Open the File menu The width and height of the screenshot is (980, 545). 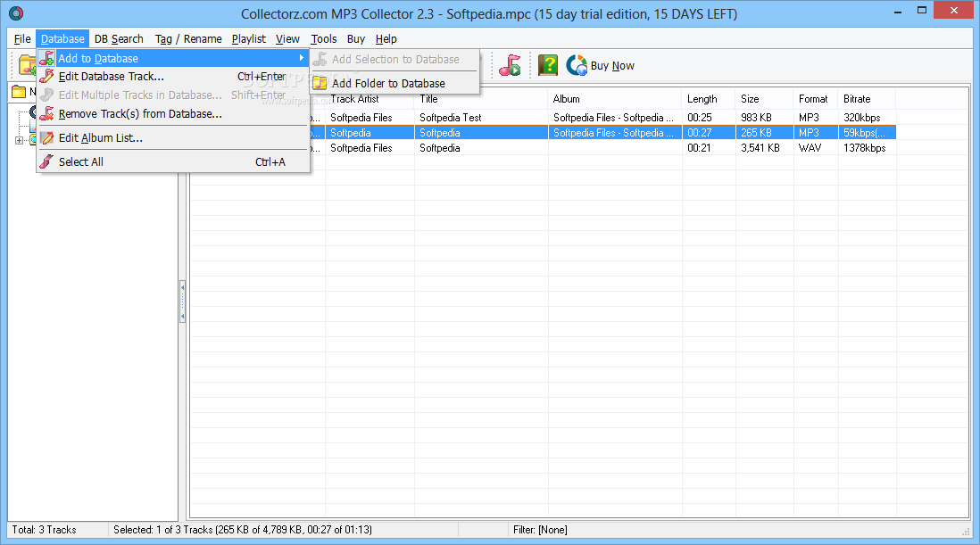pos(22,38)
